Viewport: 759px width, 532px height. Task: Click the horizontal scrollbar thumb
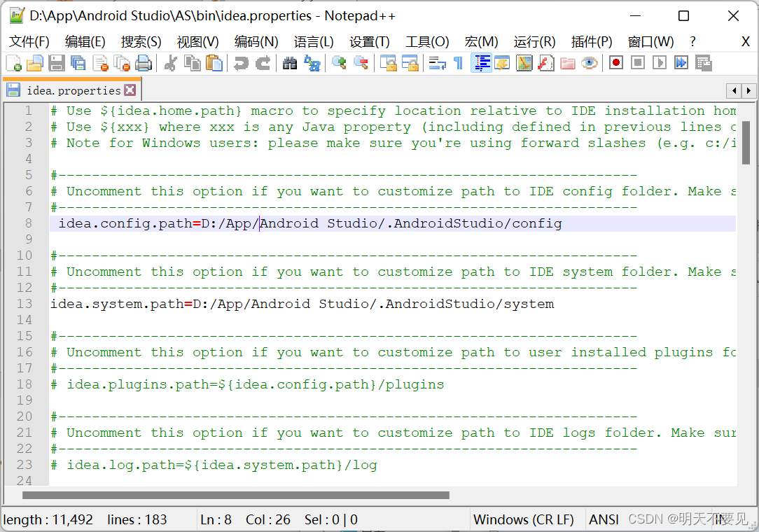(x=236, y=495)
